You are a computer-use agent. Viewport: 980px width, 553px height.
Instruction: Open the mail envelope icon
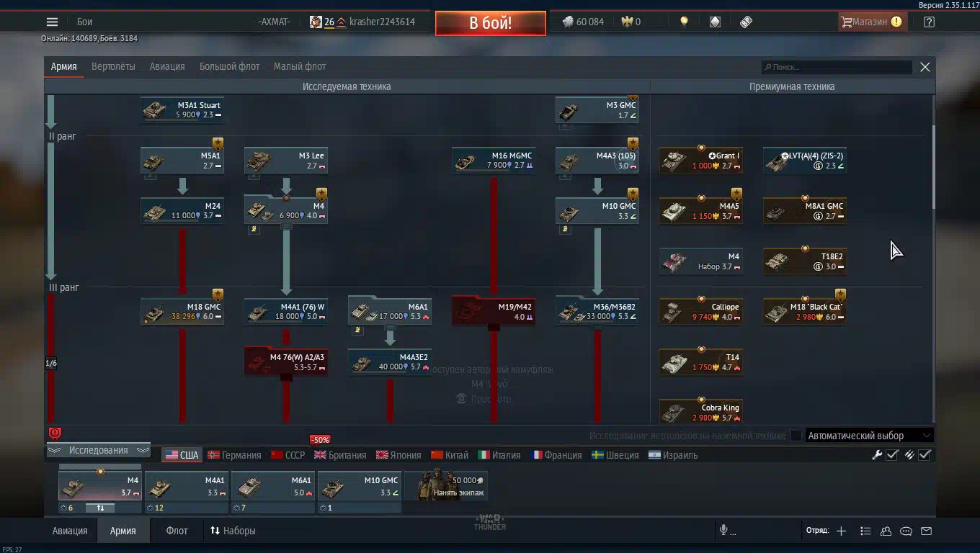pyautogui.click(x=927, y=531)
